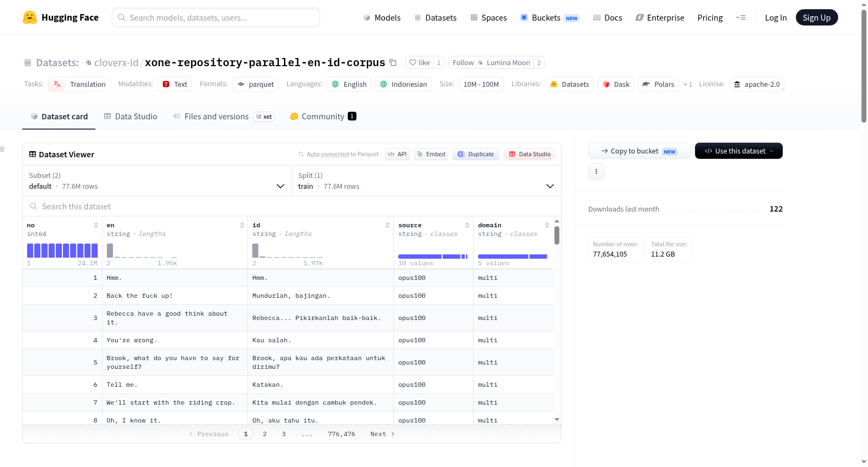Sort the 'domain' column using its sort icon

pyautogui.click(x=547, y=225)
